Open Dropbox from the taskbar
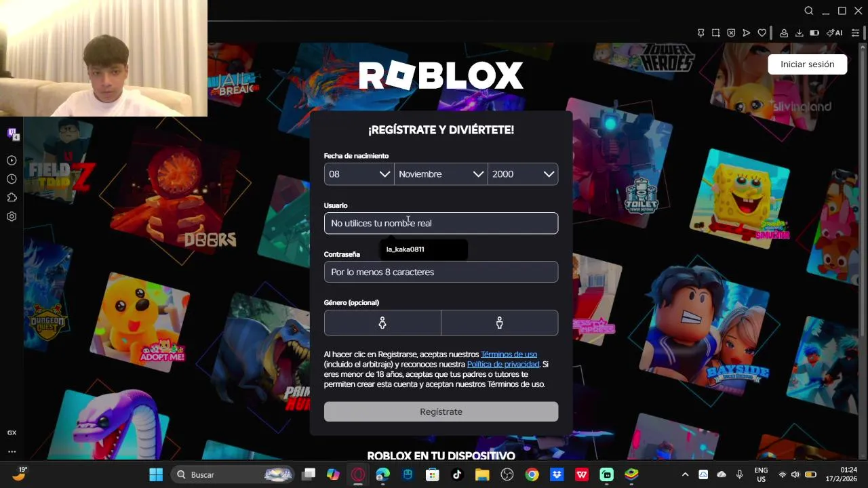 coord(557,474)
